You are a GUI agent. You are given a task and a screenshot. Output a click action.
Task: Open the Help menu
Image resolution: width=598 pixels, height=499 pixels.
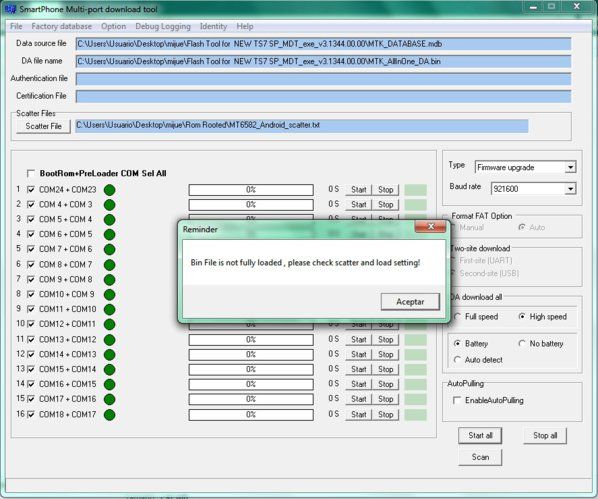pyautogui.click(x=244, y=26)
